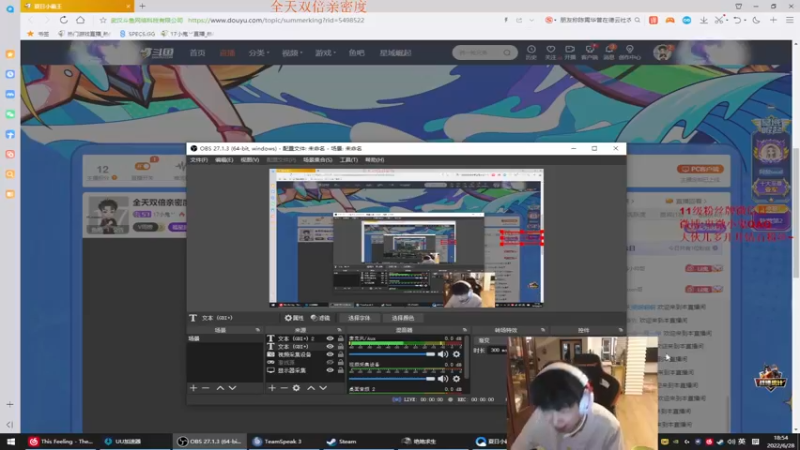Mute the desktop audio mixer channel
Screen dimensions: 800x450
click(443, 354)
